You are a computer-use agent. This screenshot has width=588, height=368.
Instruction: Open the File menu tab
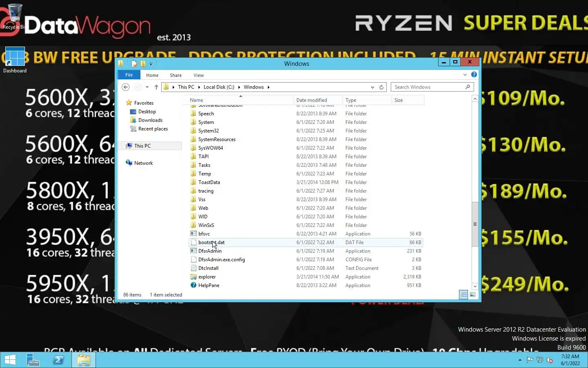coord(129,75)
